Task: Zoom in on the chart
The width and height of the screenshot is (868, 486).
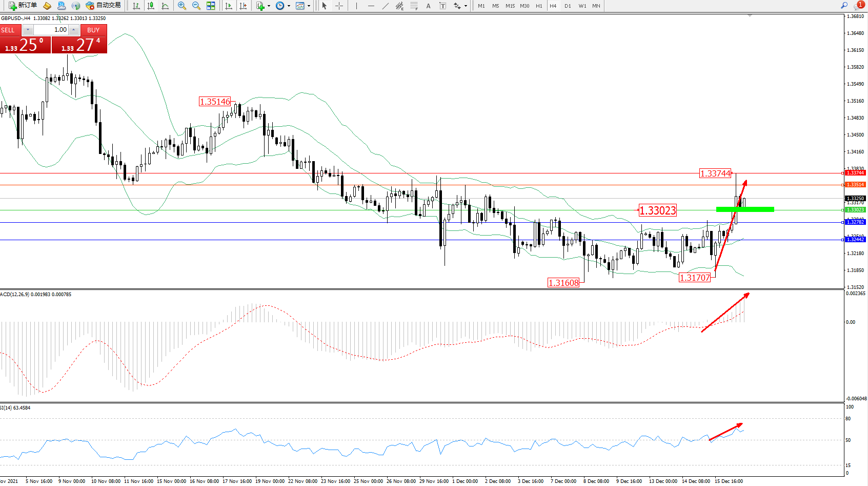Action: (182, 6)
